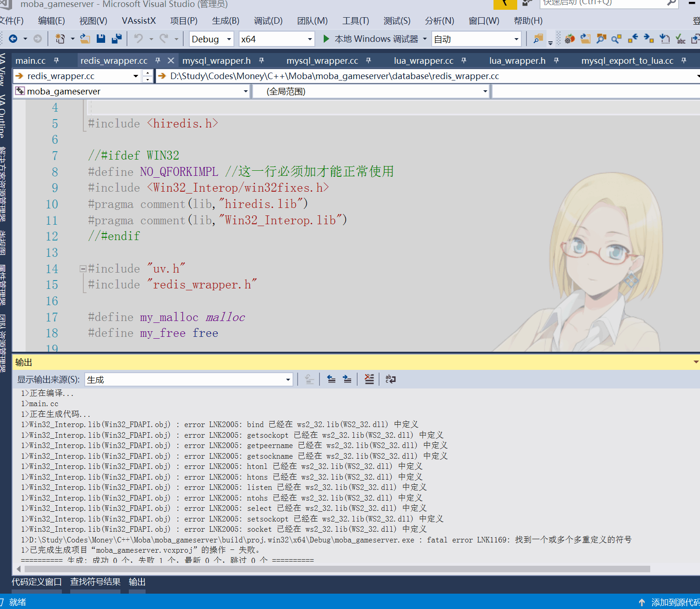The width and height of the screenshot is (700, 609).
Task: Click the VA open file in solution icon
Action: [586, 39]
